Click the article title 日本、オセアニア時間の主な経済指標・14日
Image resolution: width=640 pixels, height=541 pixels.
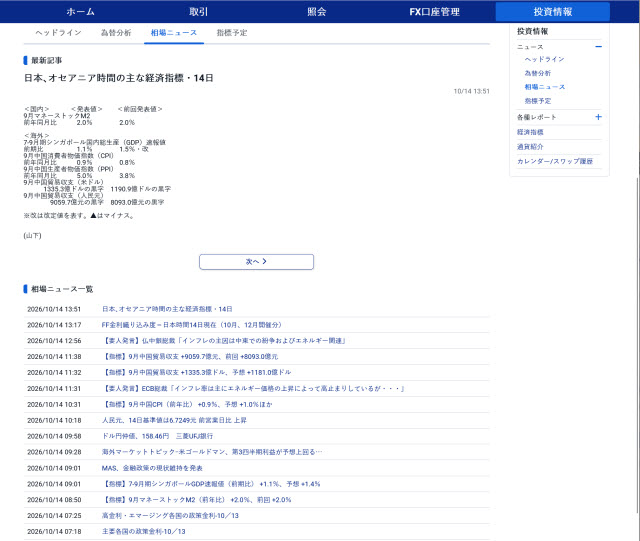[x=118, y=78]
